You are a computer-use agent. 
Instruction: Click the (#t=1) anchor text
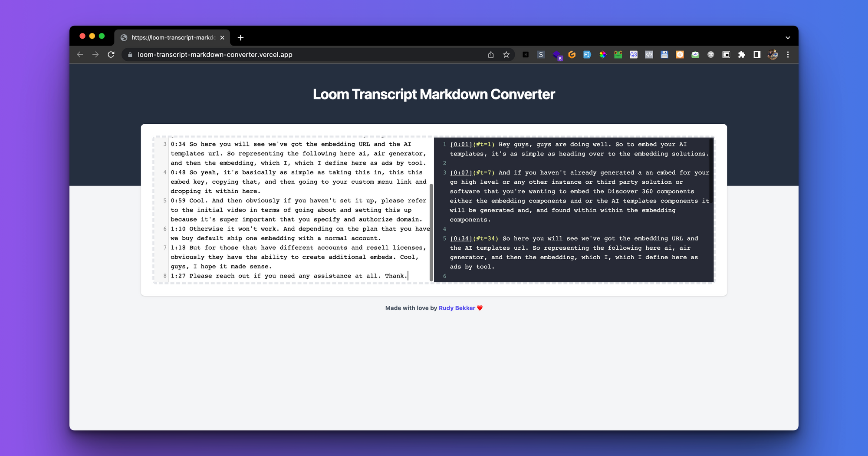click(483, 145)
